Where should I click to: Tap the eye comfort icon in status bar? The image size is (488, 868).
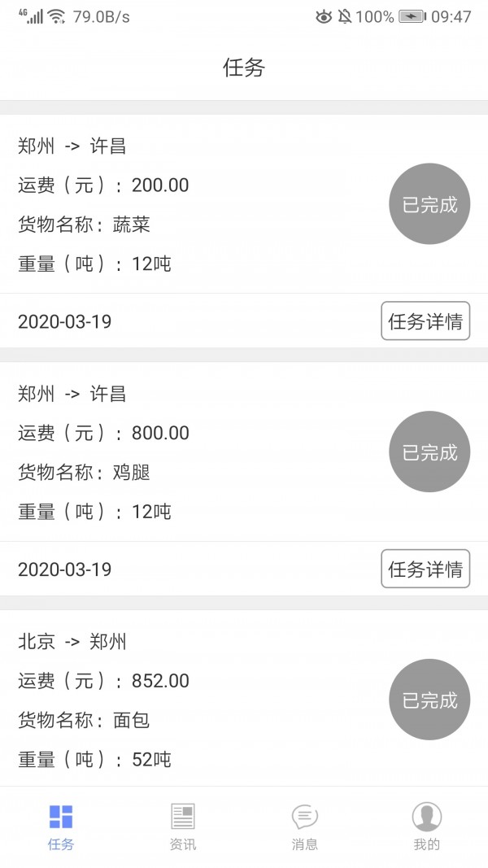point(324,16)
